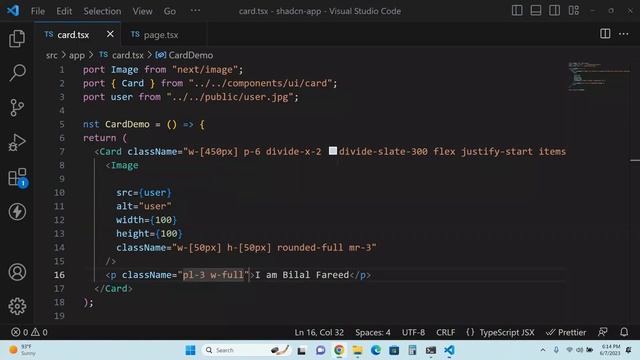640x360 pixels.
Task: Open the Chat icon in taskbar
Action: 320,350
